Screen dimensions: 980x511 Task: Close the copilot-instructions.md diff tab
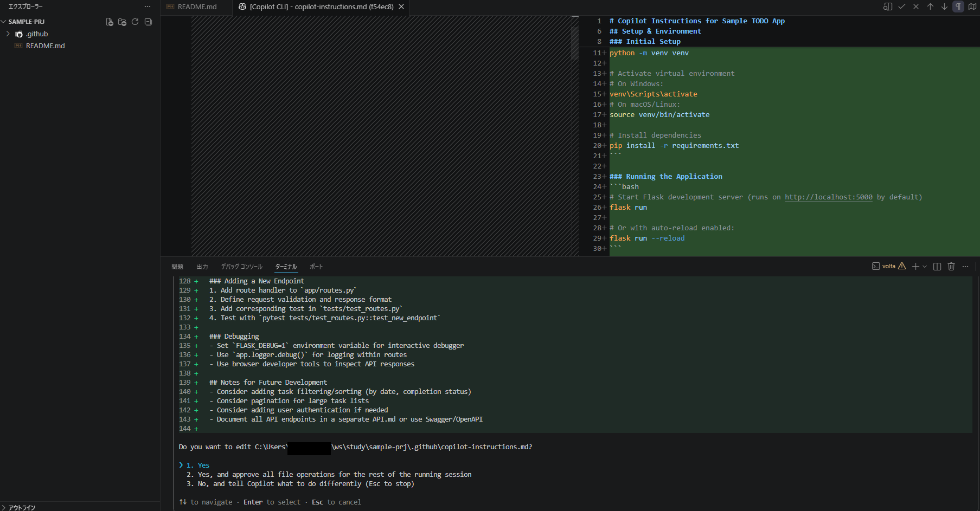point(401,7)
